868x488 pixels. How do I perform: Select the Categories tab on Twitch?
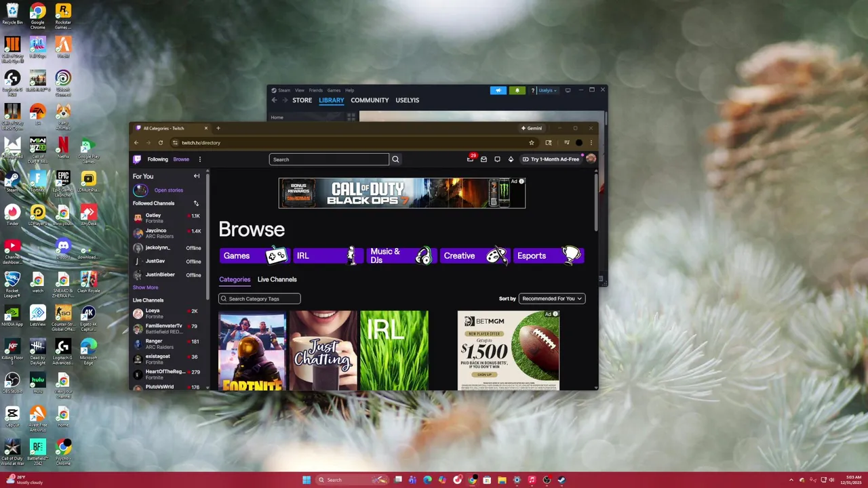[x=235, y=279]
